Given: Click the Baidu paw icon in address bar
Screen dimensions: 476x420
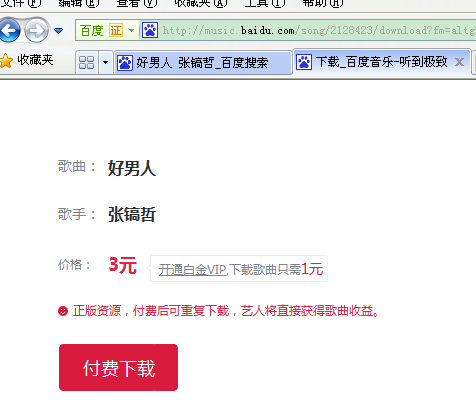Looking at the screenshot, I should [x=150, y=31].
